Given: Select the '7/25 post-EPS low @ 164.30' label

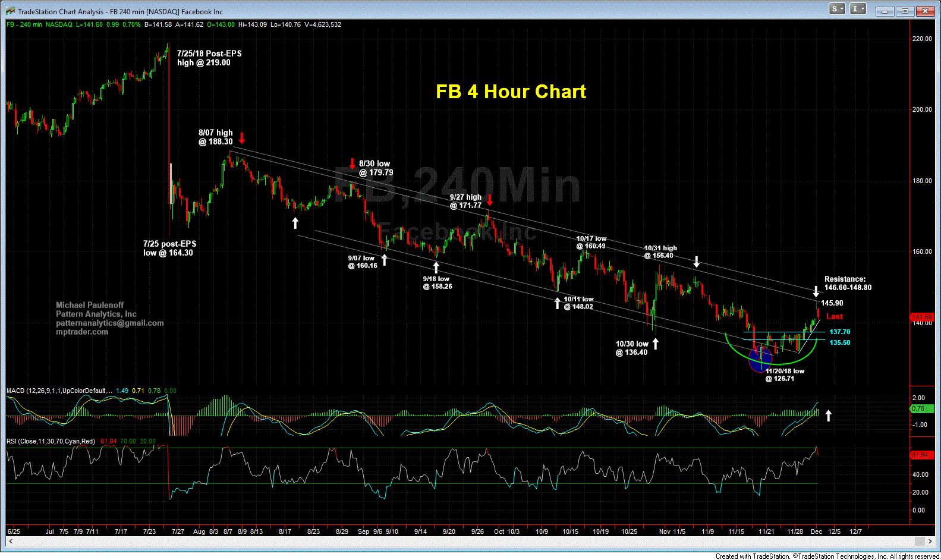Looking at the screenshot, I should pyautogui.click(x=169, y=248).
